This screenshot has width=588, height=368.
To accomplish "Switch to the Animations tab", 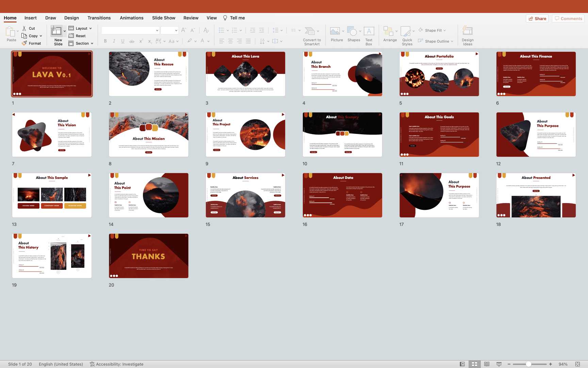I will click(x=131, y=18).
